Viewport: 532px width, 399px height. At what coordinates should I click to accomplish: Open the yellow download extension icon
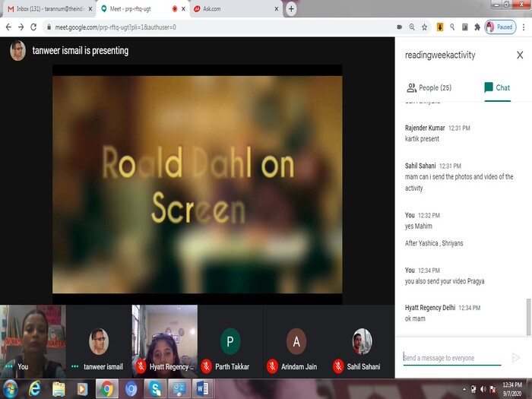(x=440, y=27)
